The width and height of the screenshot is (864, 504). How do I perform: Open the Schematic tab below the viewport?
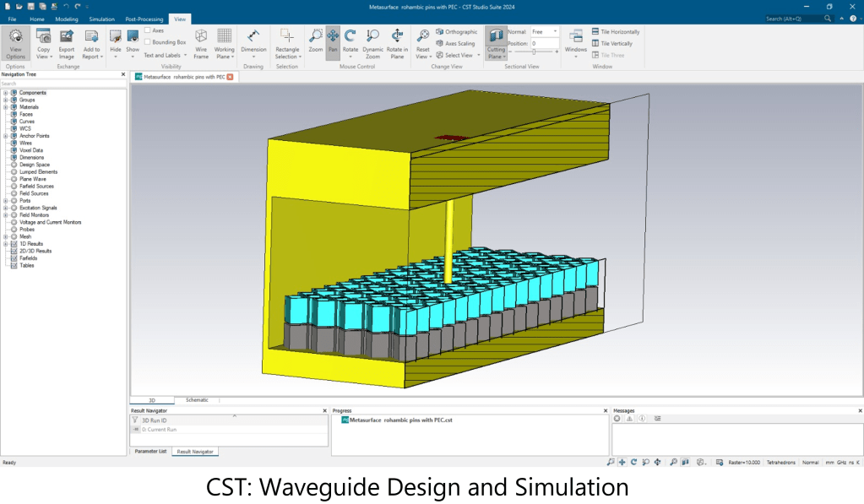pyautogui.click(x=197, y=400)
